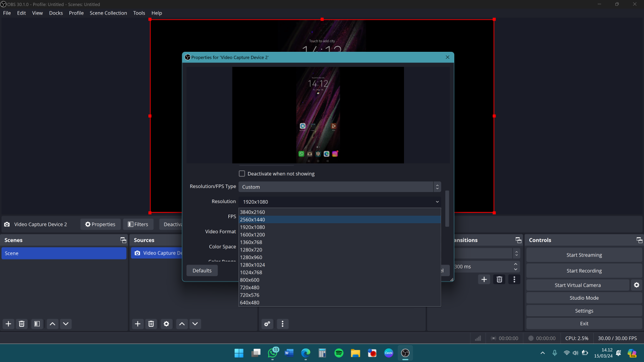Open the audio mixer advanced options icon
The image size is (644, 362).
click(x=267, y=324)
